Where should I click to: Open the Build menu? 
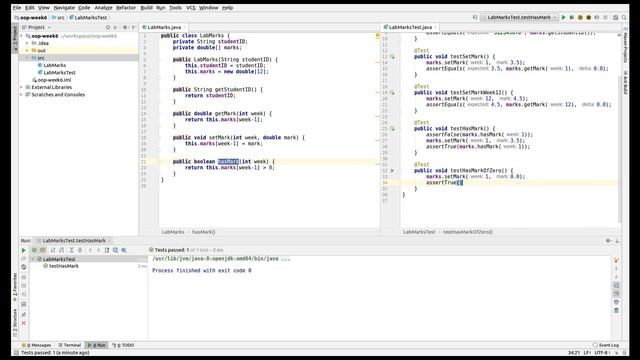click(x=146, y=8)
